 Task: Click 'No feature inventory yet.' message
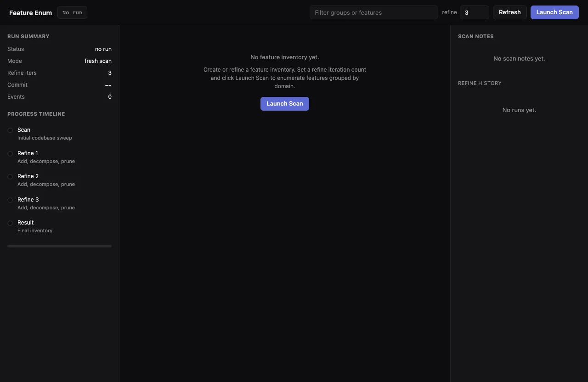(x=285, y=57)
